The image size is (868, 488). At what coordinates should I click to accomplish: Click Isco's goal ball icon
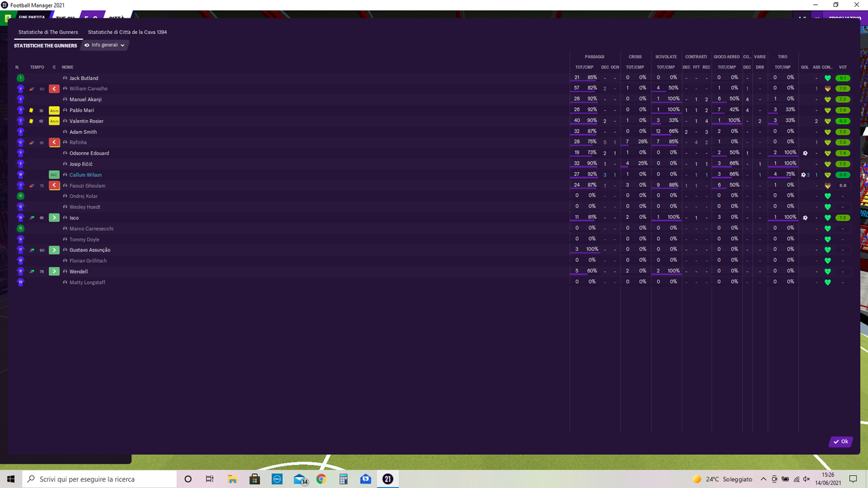[804, 218]
